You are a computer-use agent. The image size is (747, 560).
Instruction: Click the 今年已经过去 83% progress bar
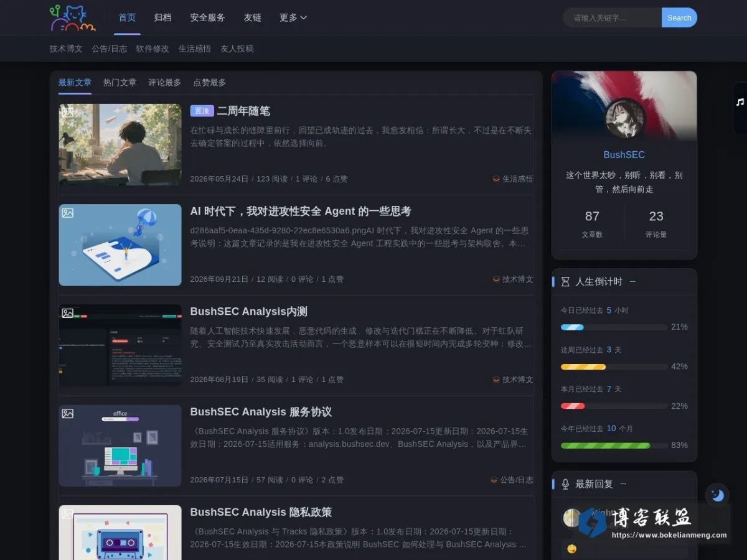[x=614, y=446]
